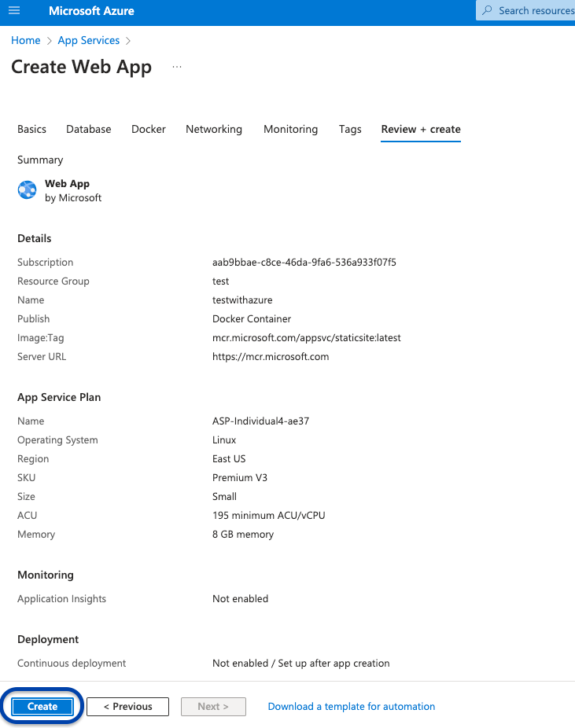This screenshot has height=728, width=575.
Task: Focus the Search resources box
Action: click(525, 10)
